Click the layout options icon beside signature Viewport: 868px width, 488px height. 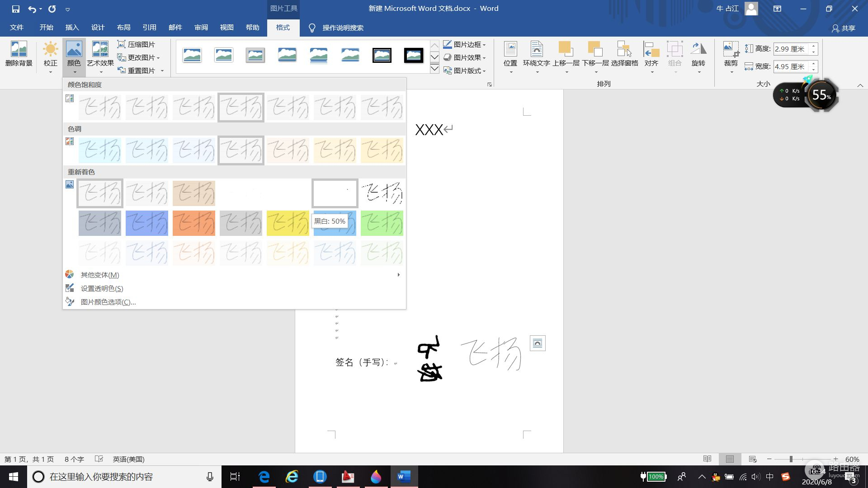pos(538,343)
